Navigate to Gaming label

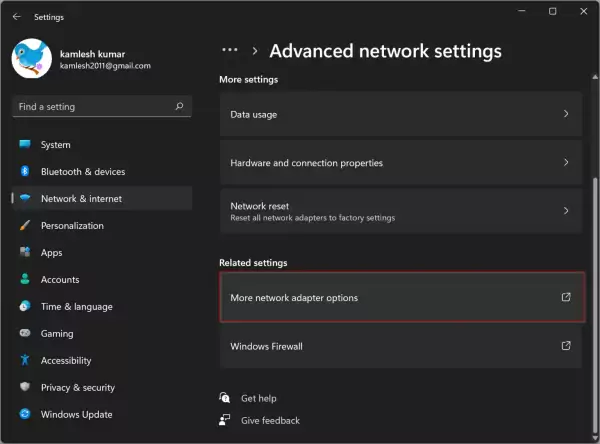pyautogui.click(x=57, y=334)
